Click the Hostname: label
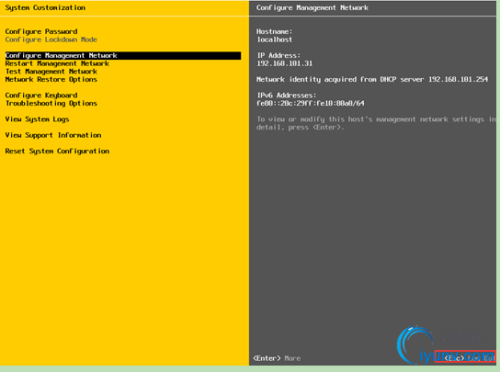Viewport: 500px width, 372px height. tap(274, 32)
